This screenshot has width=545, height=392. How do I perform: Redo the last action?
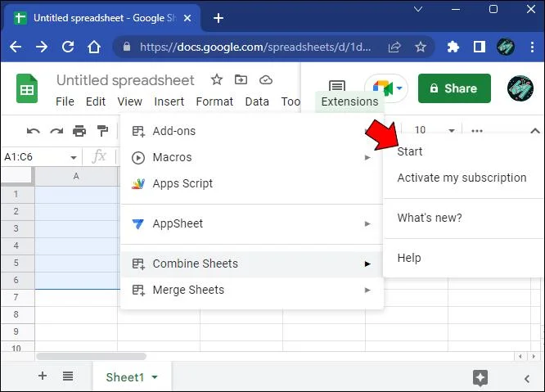(56, 131)
